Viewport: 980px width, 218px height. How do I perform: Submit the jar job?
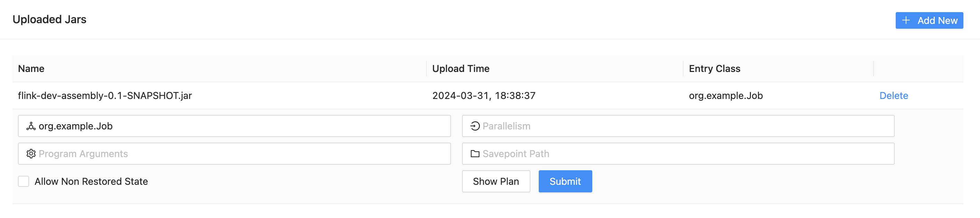click(x=565, y=181)
